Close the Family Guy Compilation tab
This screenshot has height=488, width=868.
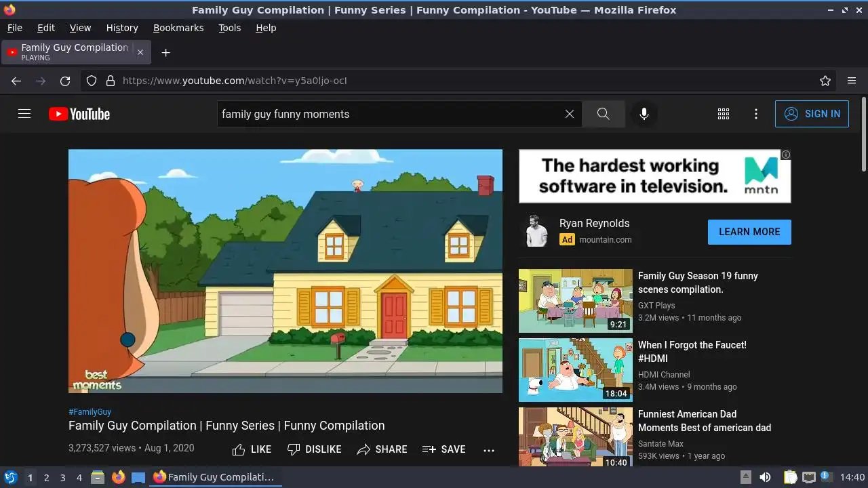[140, 52]
